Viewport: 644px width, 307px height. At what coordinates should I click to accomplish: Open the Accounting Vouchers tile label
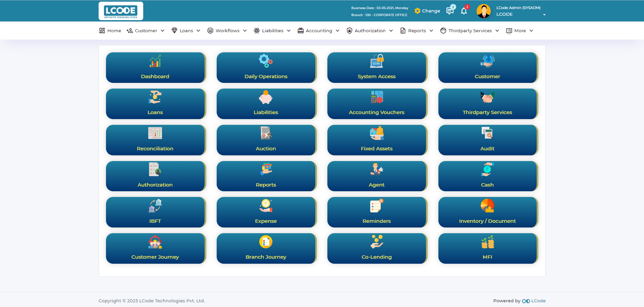377,112
